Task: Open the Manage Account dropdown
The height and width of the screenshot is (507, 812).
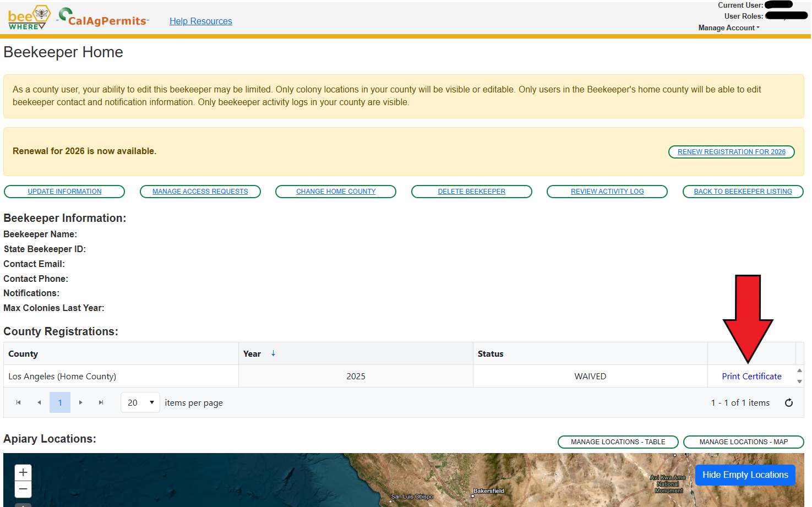Action: click(728, 28)
